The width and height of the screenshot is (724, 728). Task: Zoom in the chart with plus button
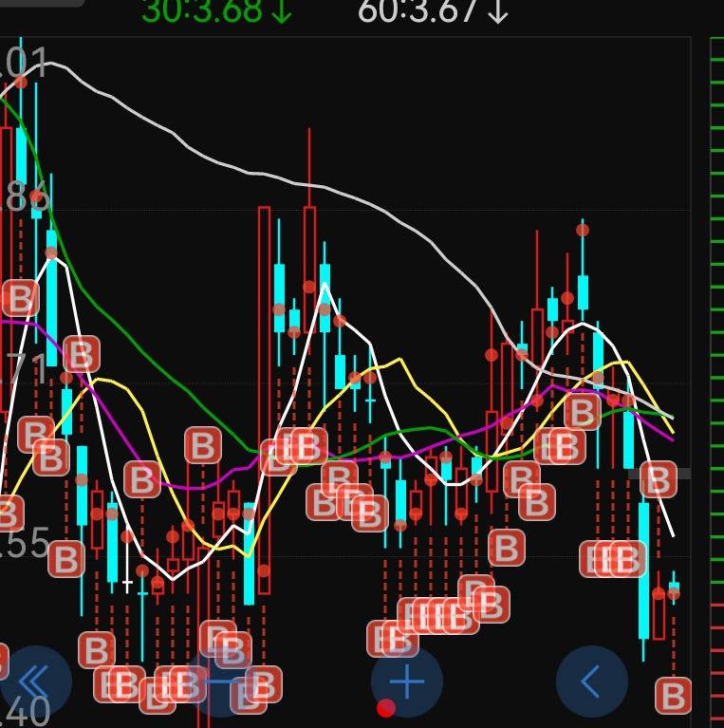click(406, 681)
